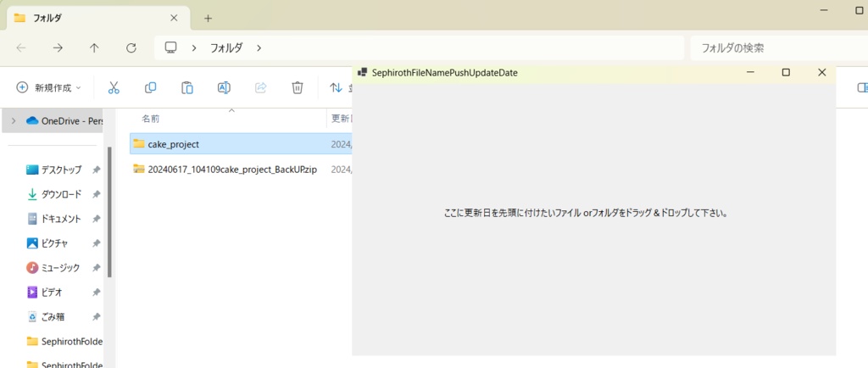The width and height of the screenshot is (868, 368).
Task: Unpin ドキュメント with its pin icon
Action: (96, 219)
